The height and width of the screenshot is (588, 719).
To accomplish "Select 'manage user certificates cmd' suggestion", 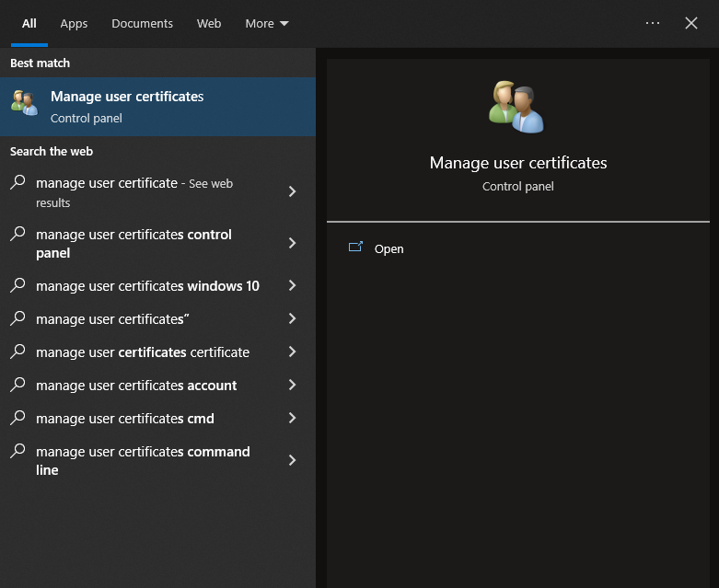I will pos(157,418).
